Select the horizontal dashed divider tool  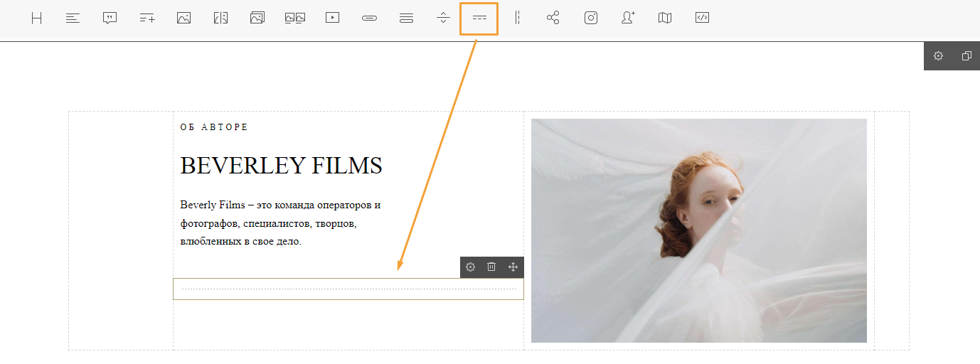coord(479,18)
